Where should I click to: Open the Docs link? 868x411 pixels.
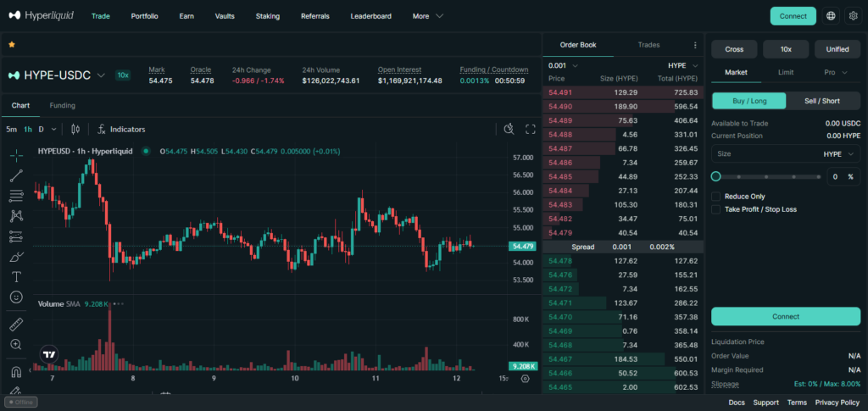pos(737,403)
